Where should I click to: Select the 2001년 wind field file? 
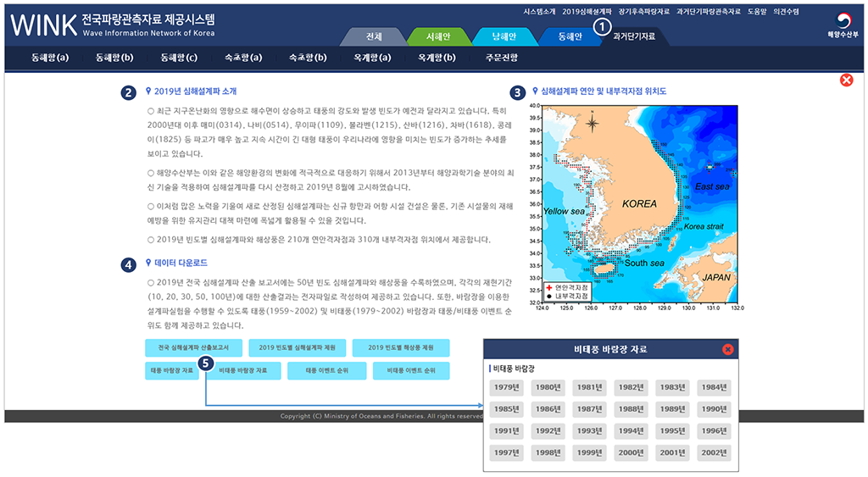pos(672,452)
